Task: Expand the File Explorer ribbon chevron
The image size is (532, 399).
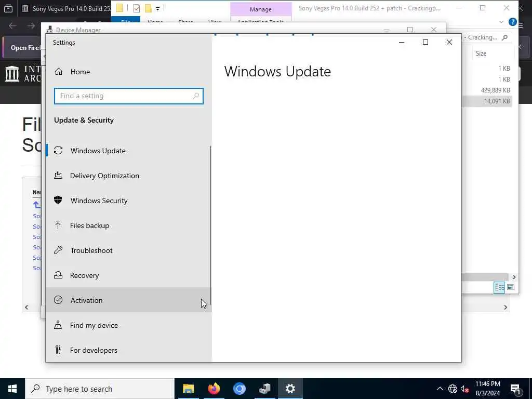Action: point(501,22)
